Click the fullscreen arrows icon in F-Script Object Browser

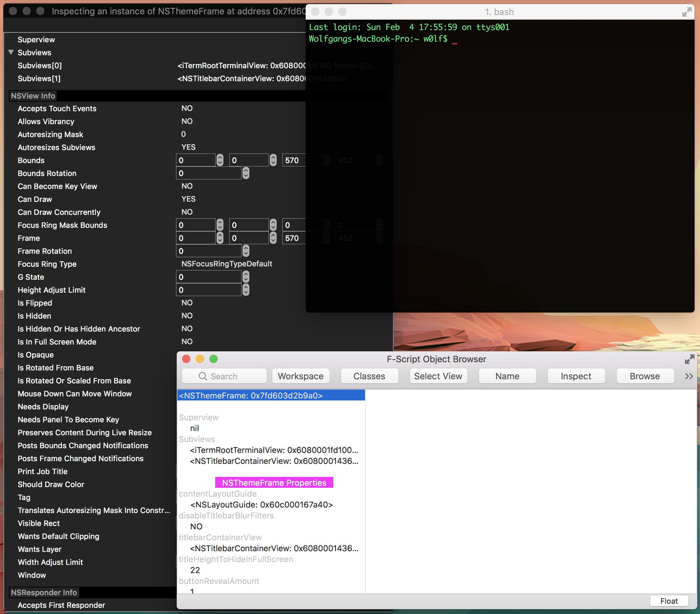tap(689, 359)
